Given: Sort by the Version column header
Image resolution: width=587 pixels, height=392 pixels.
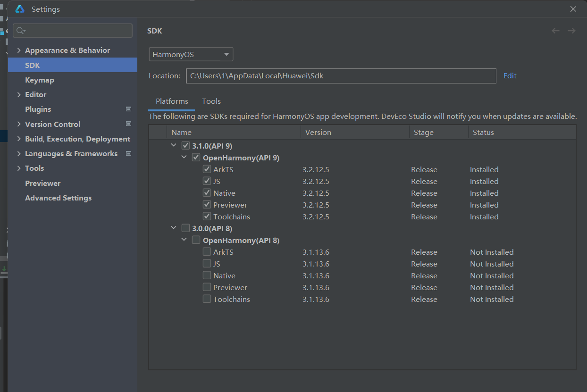Looking at the screenshot, I should 355,132.
